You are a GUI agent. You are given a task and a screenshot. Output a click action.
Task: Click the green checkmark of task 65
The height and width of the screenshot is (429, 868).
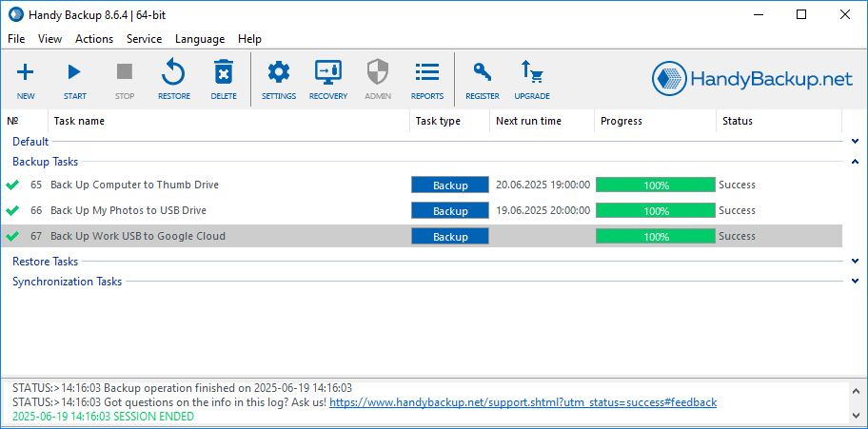[x=12, y=185]
